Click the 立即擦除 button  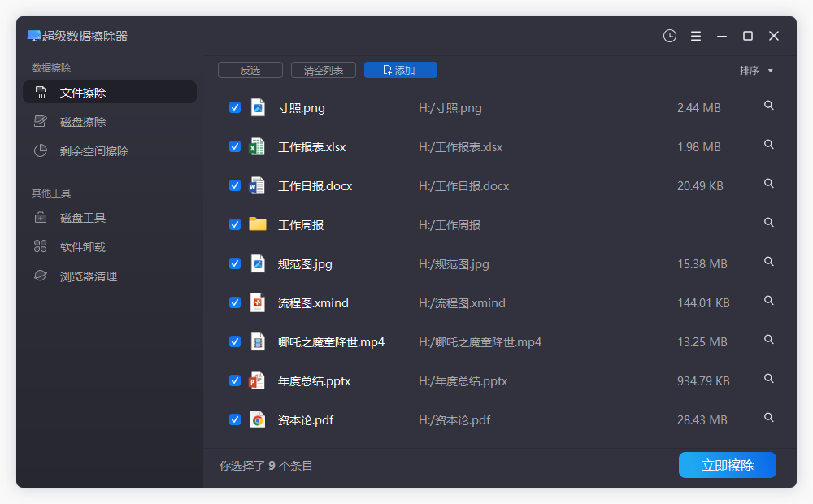[727, 465]
